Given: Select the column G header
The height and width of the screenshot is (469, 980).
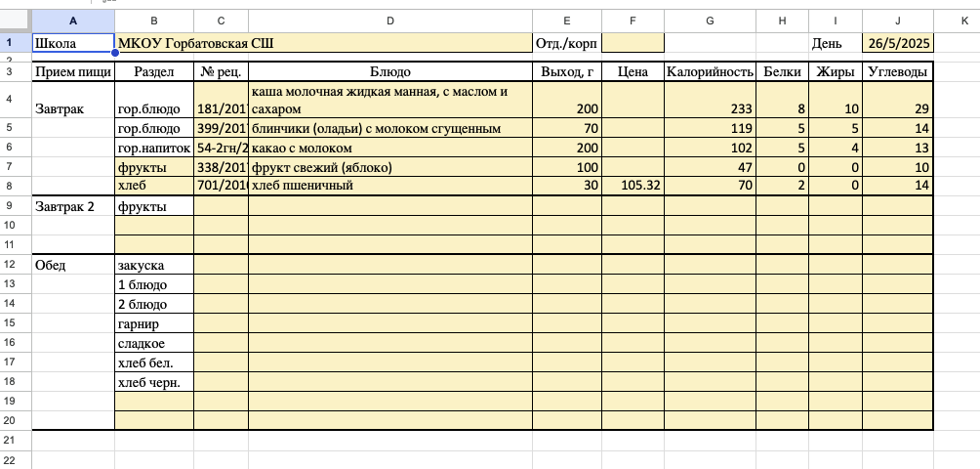Looking at the screenshot, I should 710,21.
